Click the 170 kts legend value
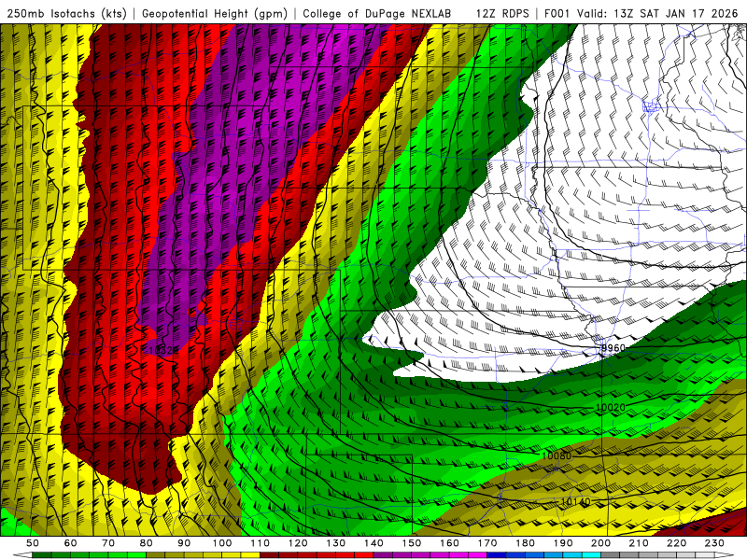This screenshot has height=560, width=747. (x=487, y=543)
